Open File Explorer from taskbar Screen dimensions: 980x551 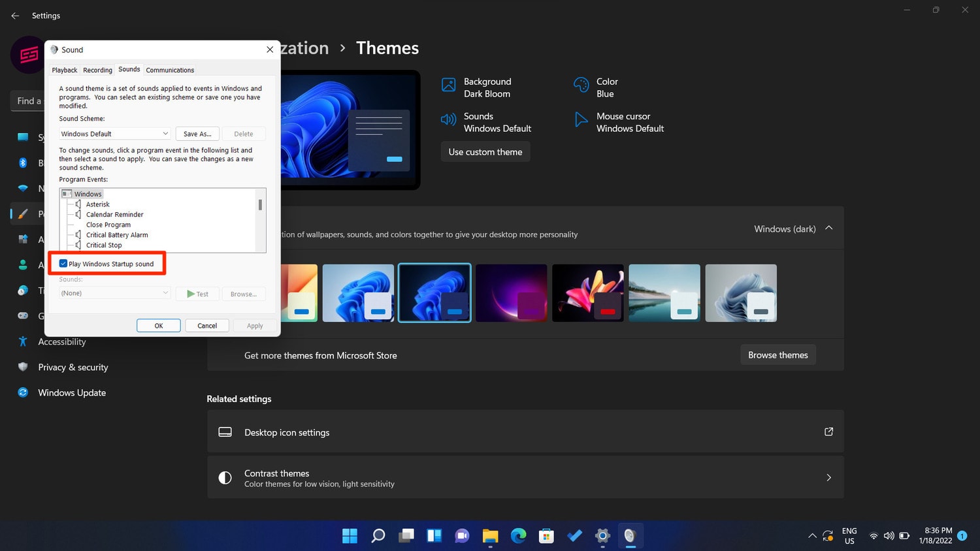point(491,536)
